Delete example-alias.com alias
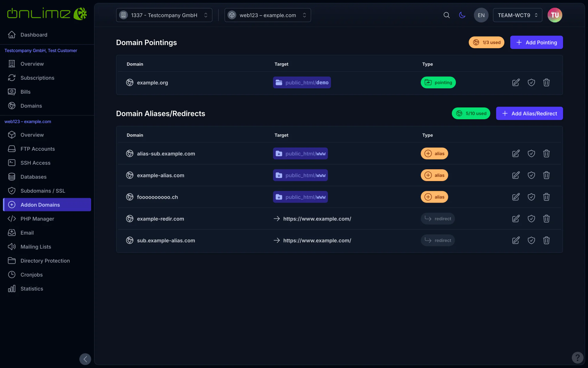 point(547,175)
